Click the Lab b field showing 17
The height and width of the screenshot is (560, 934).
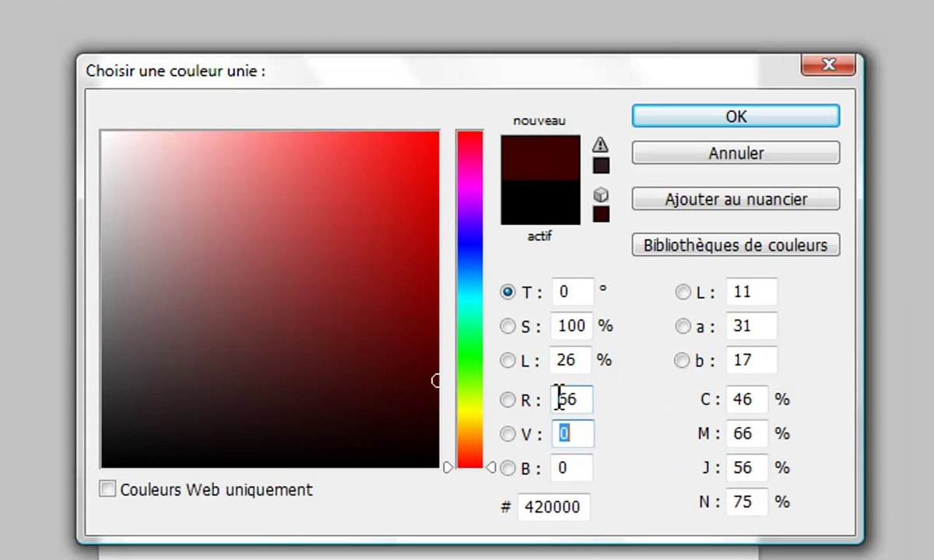click(751, 360)
